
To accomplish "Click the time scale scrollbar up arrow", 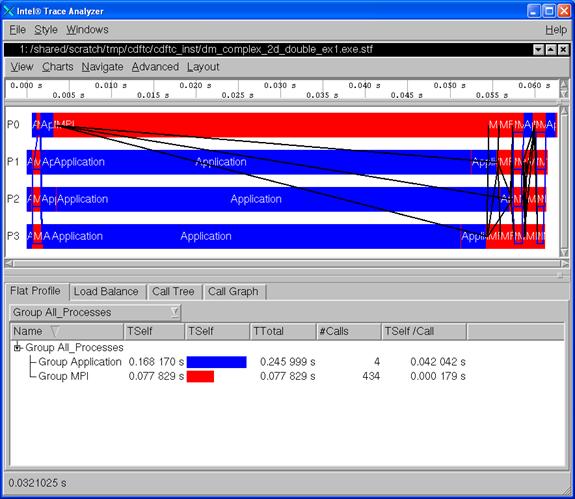I will point(564,84).
